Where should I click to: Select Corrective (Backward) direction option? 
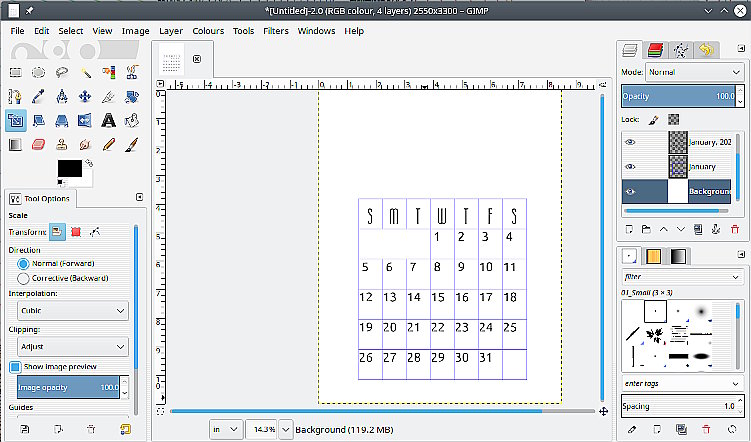(x=23, y=278)
